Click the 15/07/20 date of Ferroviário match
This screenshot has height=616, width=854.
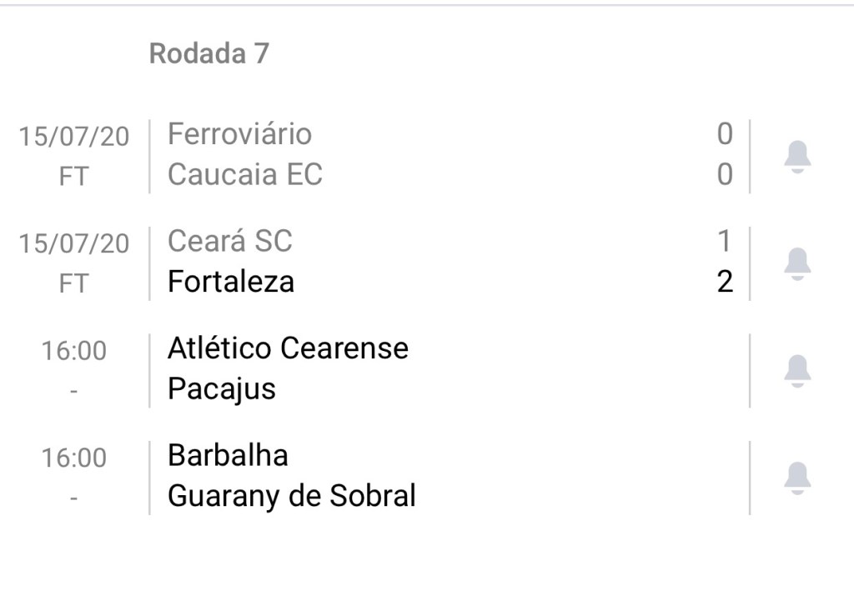74,137
